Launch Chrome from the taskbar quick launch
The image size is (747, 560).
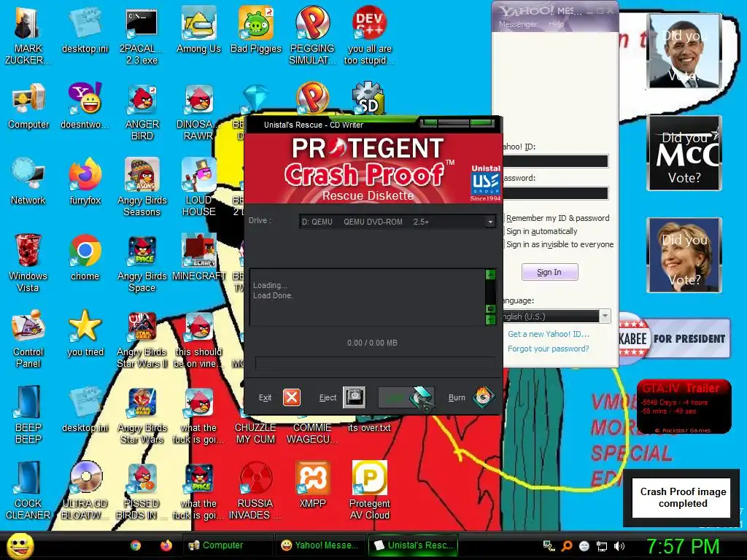135,545
